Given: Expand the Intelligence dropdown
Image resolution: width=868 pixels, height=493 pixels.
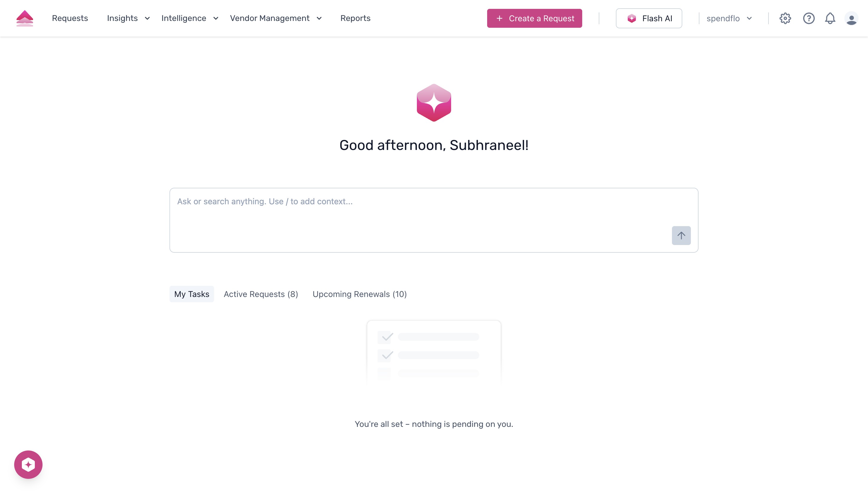Looking at the screenshot, I should 190,18.
